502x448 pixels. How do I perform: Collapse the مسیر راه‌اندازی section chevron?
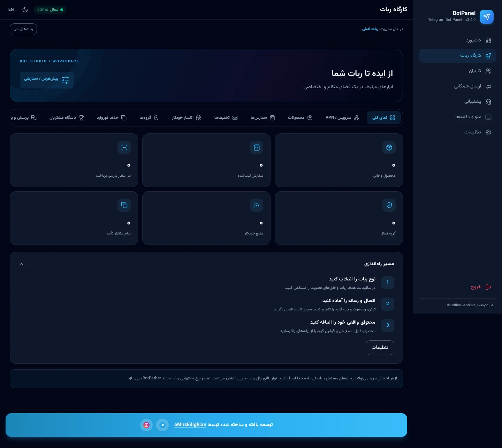click(x=21, y=264)
